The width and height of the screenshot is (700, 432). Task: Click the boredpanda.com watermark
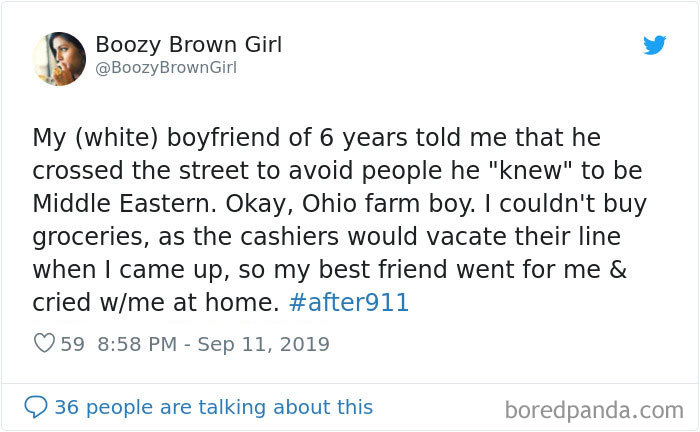[593, 409]
